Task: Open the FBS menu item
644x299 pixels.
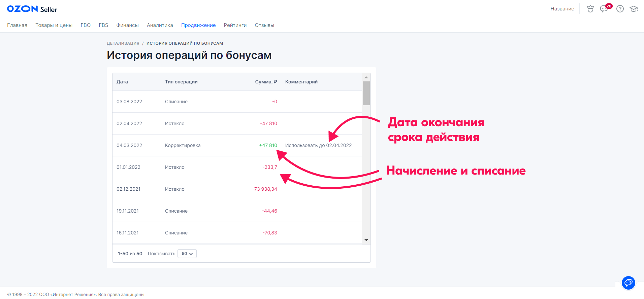Action: coord(103,25)
